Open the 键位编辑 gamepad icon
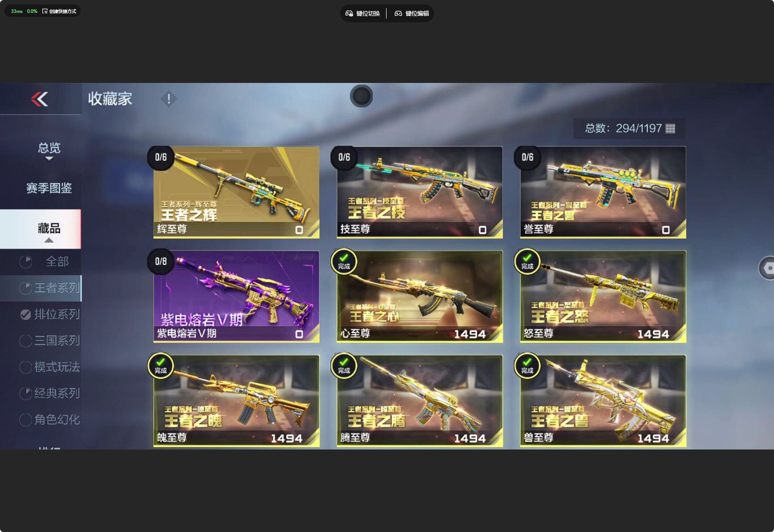774x532 pixels. 398,13
